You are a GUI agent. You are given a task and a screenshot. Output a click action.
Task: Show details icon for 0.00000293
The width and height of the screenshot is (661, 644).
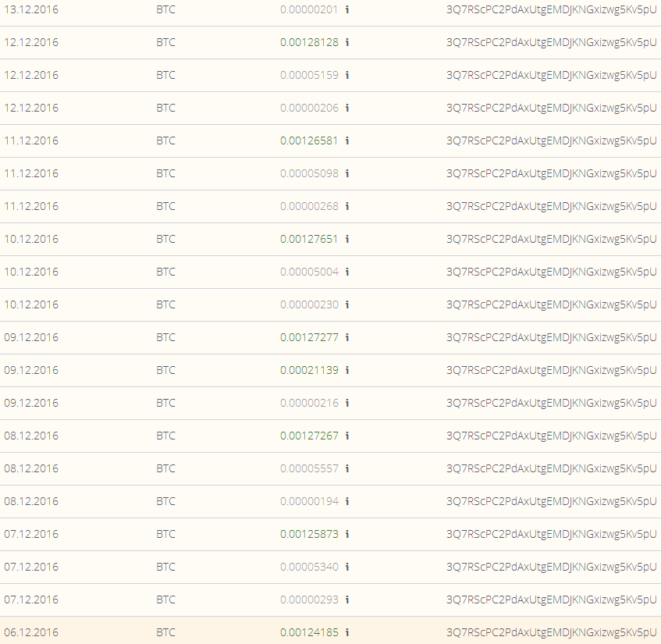click(347, 600)
